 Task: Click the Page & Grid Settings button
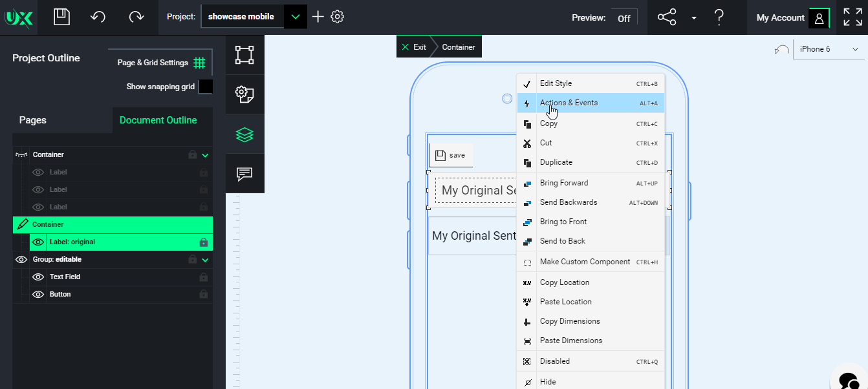point(160,63)
